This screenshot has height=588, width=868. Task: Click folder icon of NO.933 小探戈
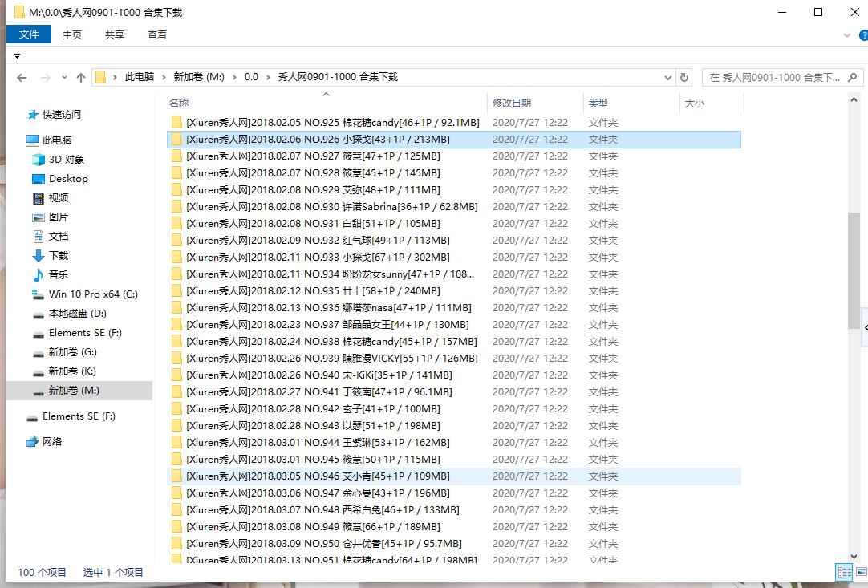[176, 258]
